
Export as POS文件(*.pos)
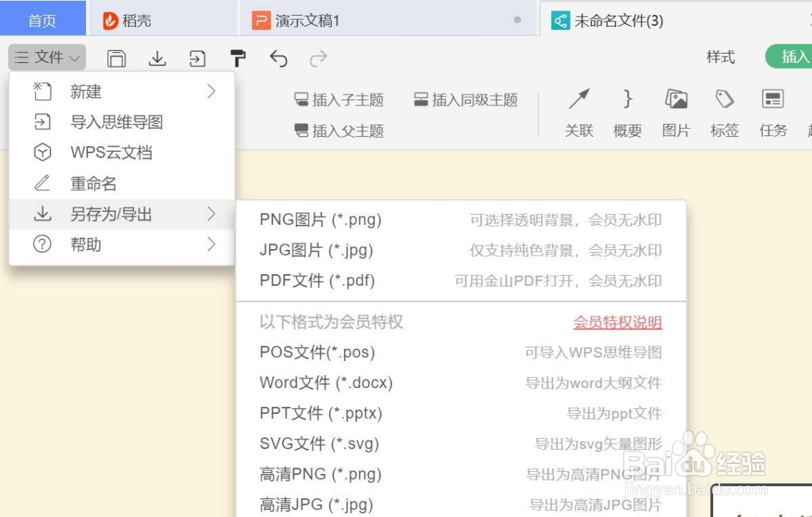coord(461,352)
